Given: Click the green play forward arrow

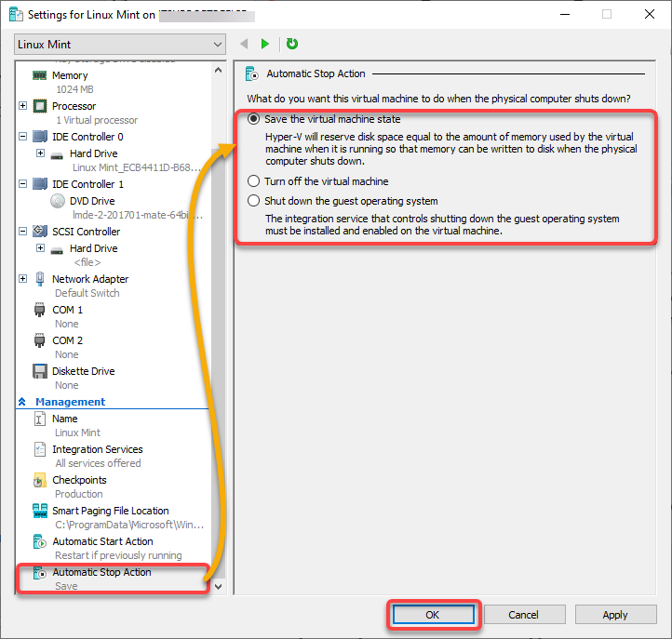Looking at the screenshot, I should (x=265, y=44).
